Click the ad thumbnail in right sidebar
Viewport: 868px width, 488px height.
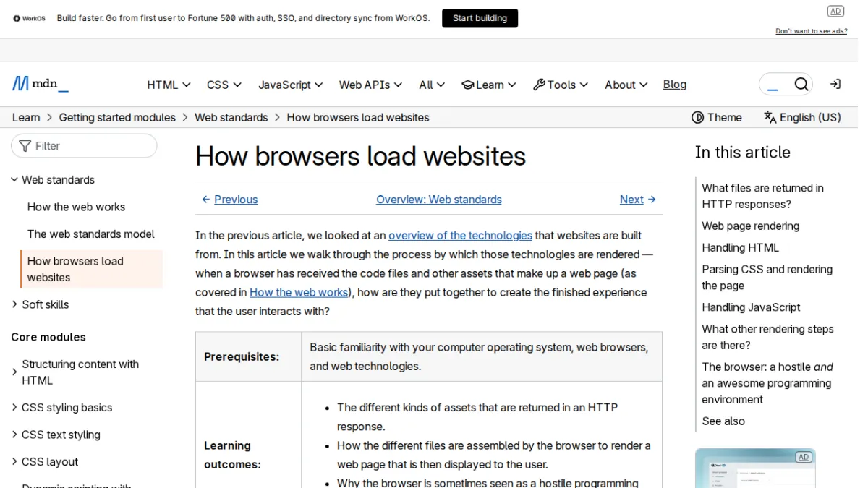pyautogui.click(x=755, y=468)
